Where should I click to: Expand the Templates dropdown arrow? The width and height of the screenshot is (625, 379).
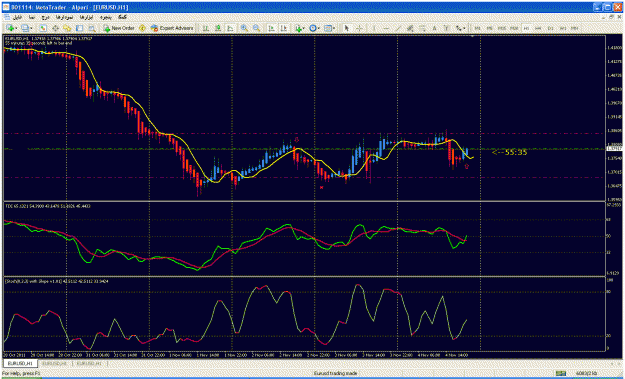pyautogui.click(x=334, y=28)
